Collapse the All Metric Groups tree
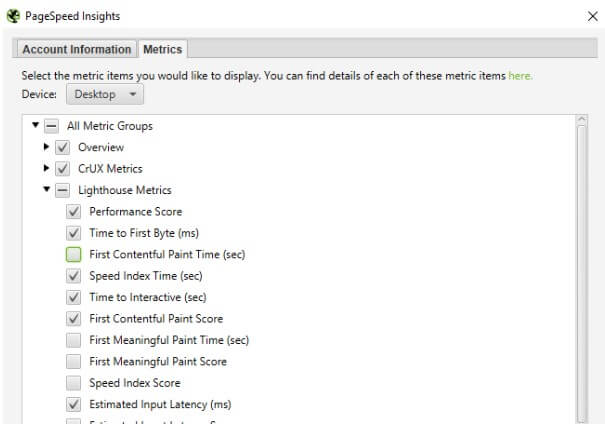The width and height of the screenshot is (605, 424). coord(36,126)
